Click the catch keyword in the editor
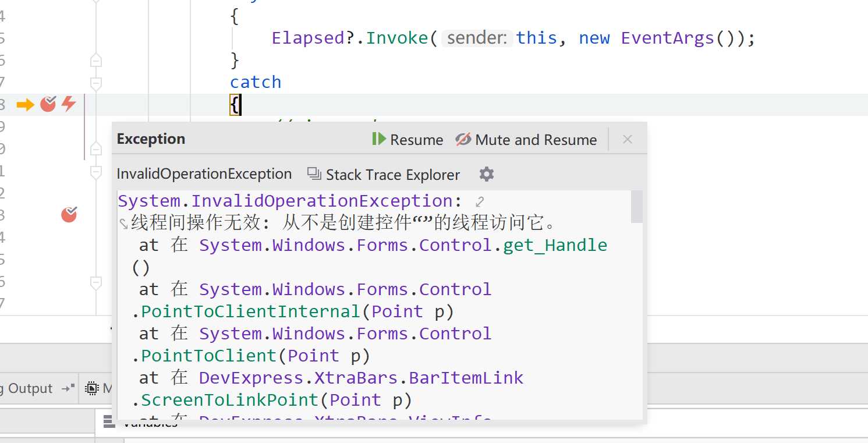The image size is (868, 443). point(256,82)
